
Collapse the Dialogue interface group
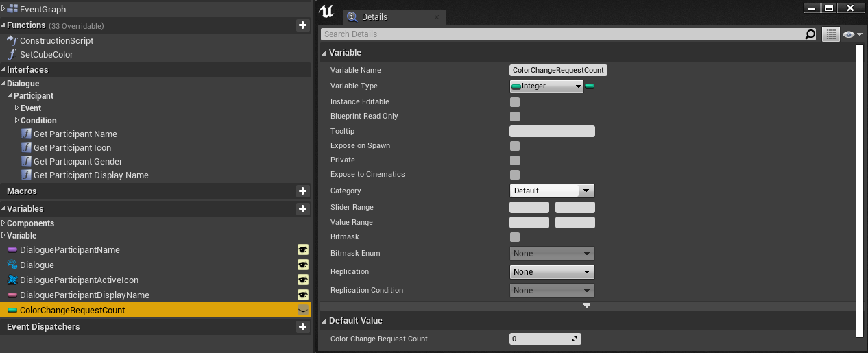pos(3,84)
